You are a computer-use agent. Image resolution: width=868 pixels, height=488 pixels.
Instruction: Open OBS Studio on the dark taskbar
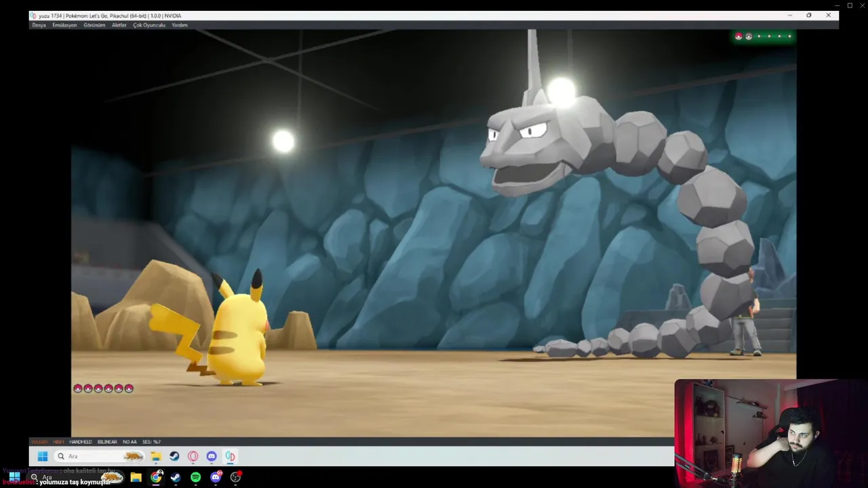pyautogui.click(x=235, y=477)
